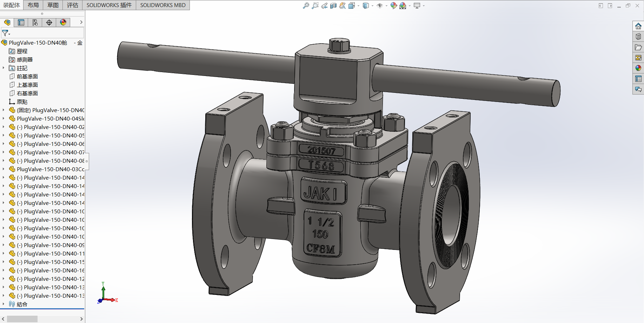Image resolution: width=644 pixels, height=323 pixels.
Task: Expand the (-) PlugValve-150-DN40-02 component
Action: click(x=4, y=127)
